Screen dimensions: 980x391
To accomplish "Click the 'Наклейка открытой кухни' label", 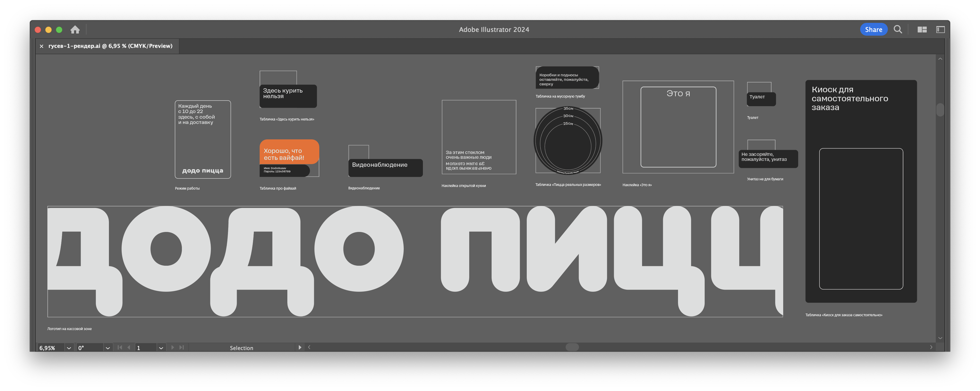I will pyautogui.click(x=463, y=186).
